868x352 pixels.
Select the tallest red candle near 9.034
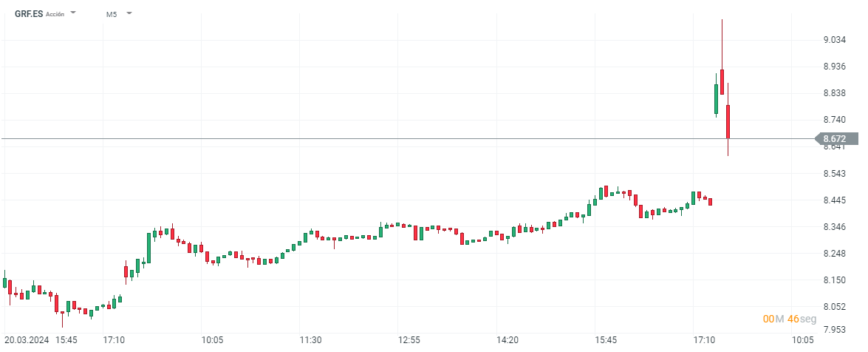tap(722, 81)
